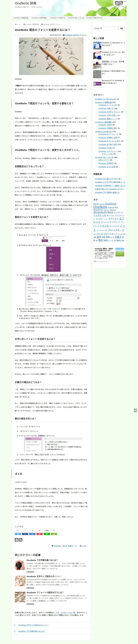
Task: Click the home icon in the breadcrumb
Action: pos(15,24)
